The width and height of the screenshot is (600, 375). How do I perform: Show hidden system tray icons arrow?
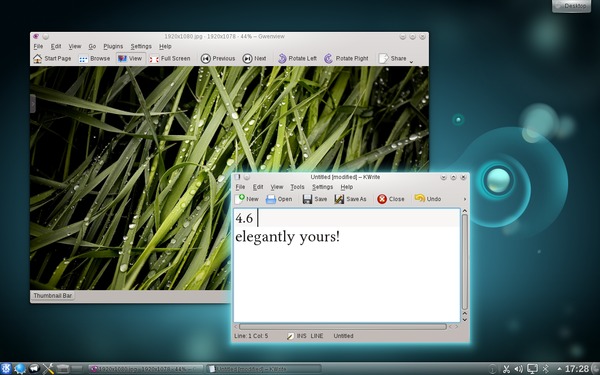pos(559,369)
